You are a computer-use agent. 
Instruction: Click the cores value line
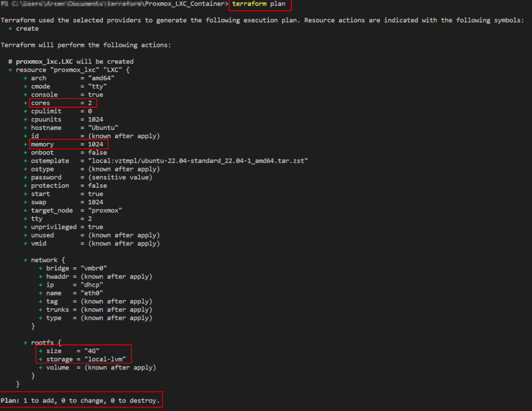[62, 103]
